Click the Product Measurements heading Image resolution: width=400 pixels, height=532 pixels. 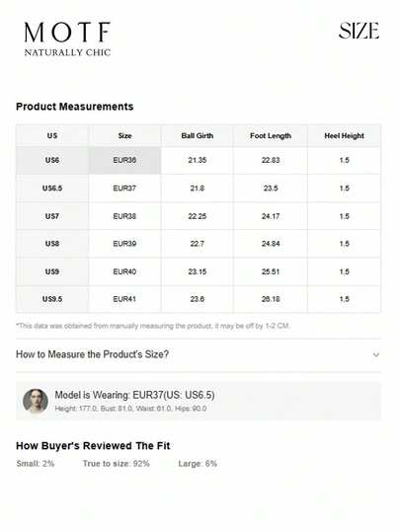75,107
